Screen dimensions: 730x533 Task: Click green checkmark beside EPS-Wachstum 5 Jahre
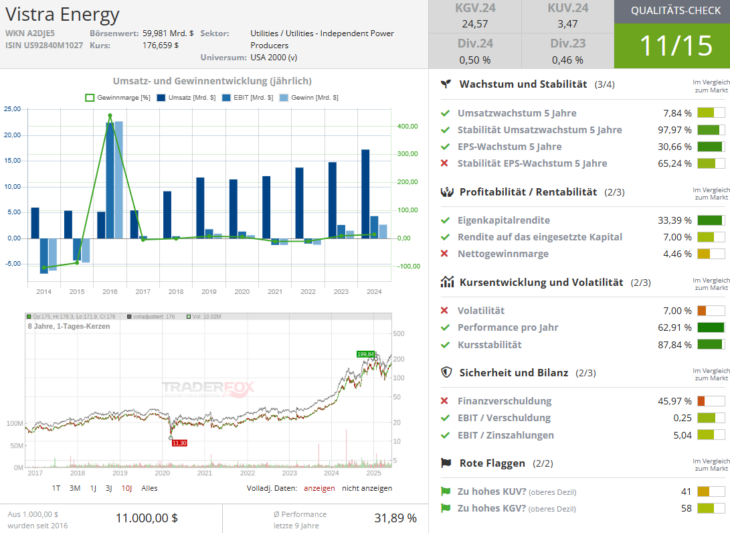[445, 147]
